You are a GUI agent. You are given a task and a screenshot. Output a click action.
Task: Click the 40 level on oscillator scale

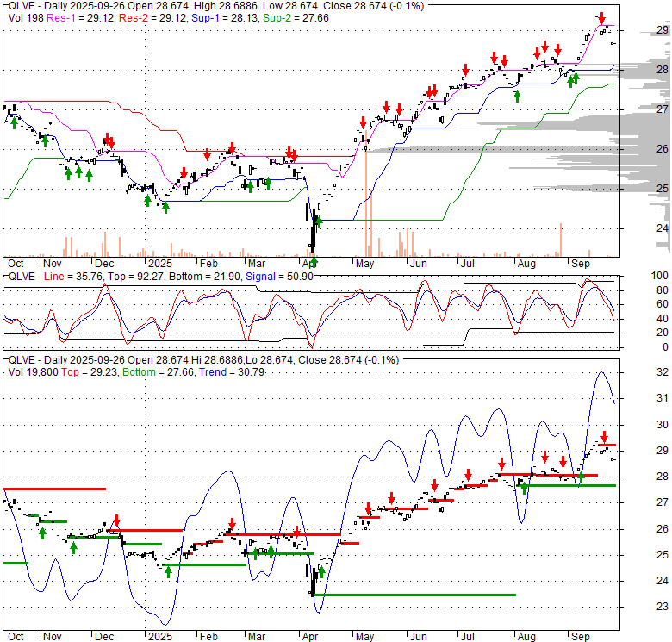point(663,319)
